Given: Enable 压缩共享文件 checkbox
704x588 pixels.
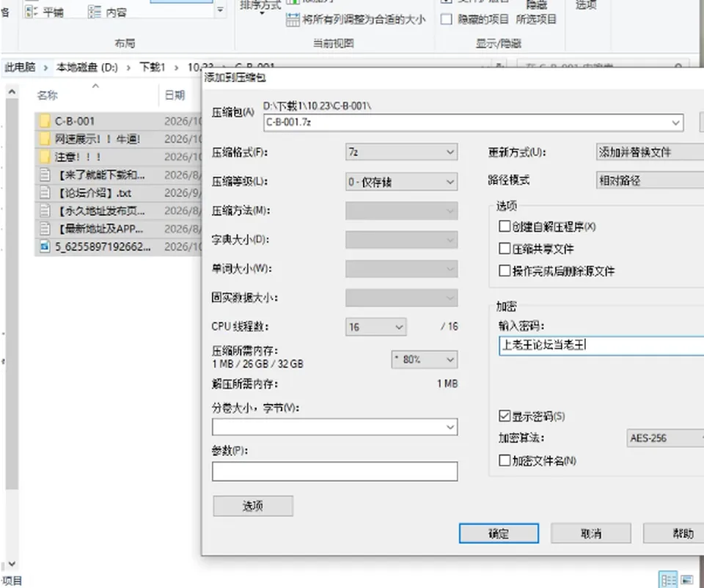Looking at the screenshot, I should pyautogui.click(x=505, y=249).
